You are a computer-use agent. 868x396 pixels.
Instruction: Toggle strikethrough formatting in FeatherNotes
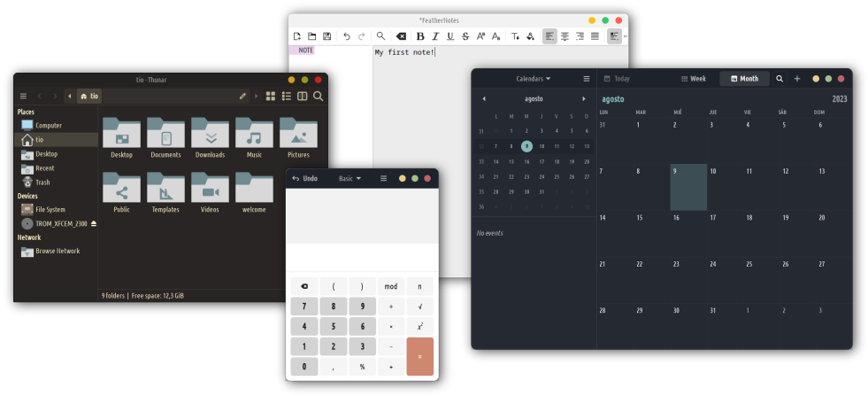pos(465,36)
